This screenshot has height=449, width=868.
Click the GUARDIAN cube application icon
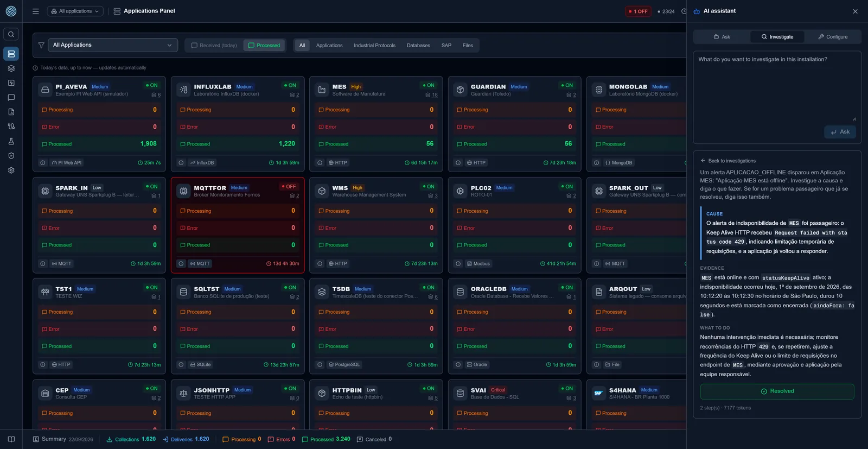(460, 90)
